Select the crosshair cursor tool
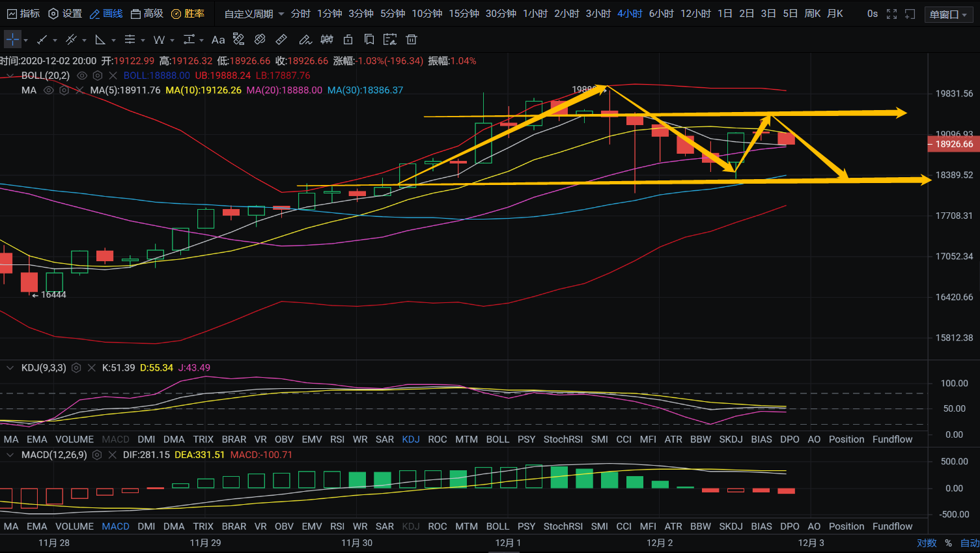Image resolution: width=980 pixels, height=553 pixels. click(12, 40)
